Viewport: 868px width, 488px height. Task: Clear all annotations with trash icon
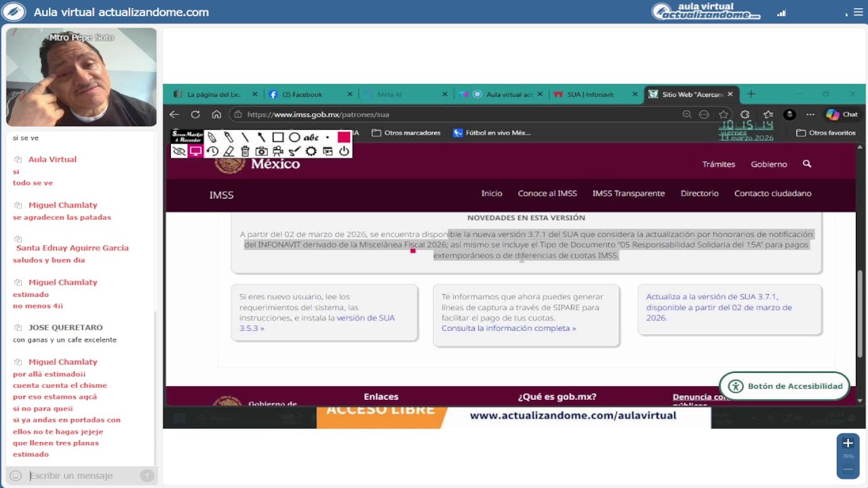[245, 151]
